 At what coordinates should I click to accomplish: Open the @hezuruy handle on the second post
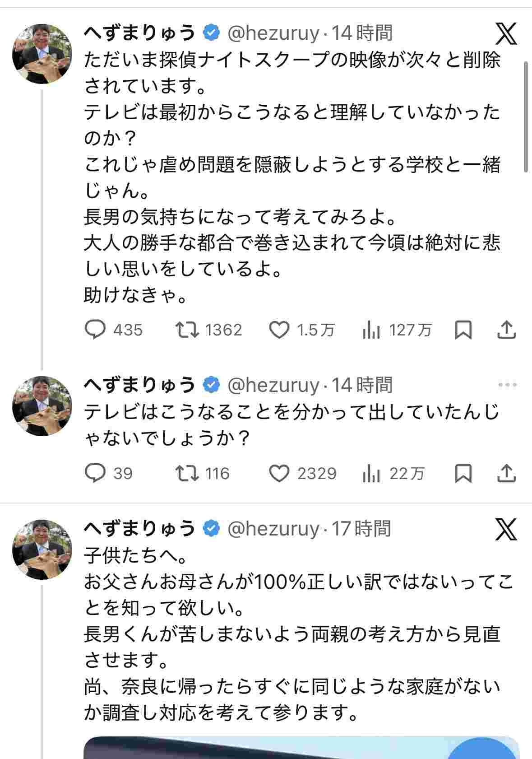click(273, 385)
